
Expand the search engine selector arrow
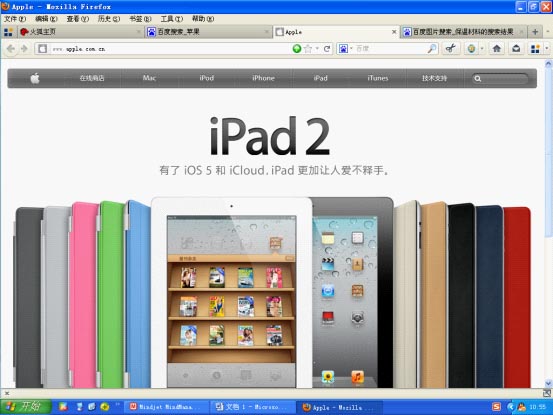tap(351, 49)
